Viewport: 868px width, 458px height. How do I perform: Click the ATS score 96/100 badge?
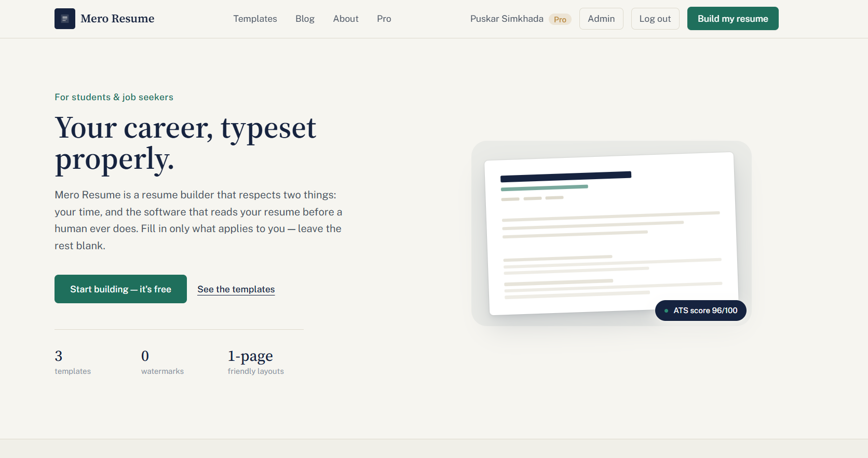point(701,311)
